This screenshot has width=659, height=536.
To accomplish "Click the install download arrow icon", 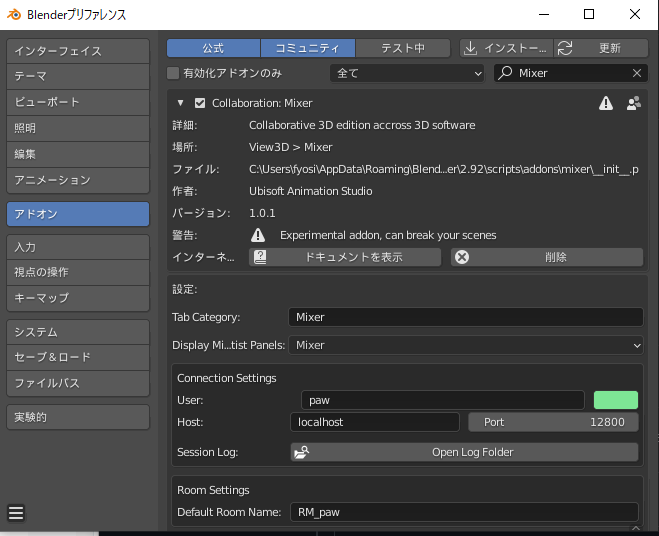I will coord(470,48).
